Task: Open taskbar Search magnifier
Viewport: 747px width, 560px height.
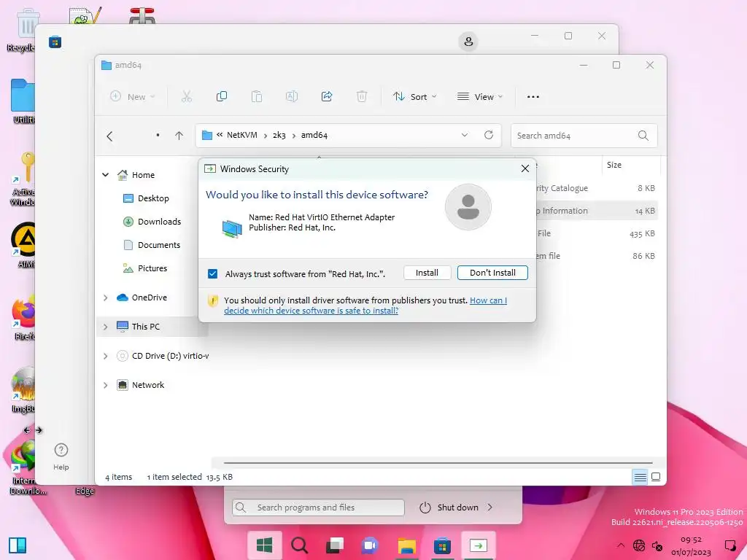Action: [299, 545]
